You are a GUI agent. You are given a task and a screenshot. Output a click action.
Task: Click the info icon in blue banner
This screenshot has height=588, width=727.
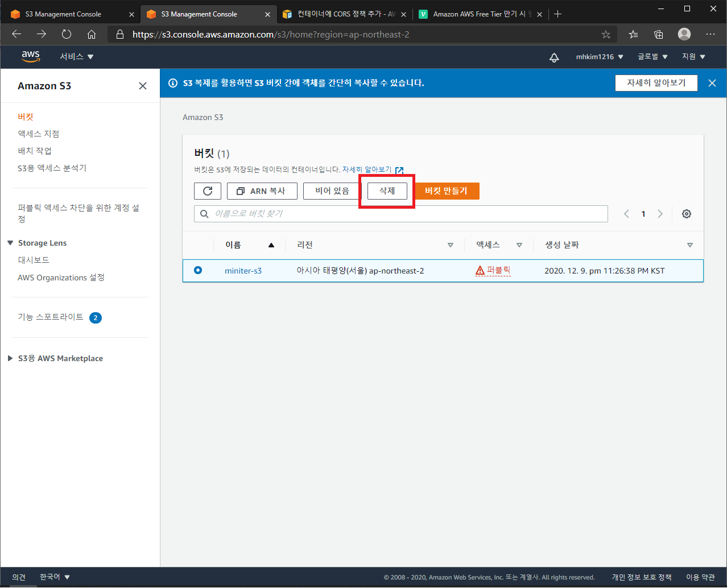(x=173, y=83)
